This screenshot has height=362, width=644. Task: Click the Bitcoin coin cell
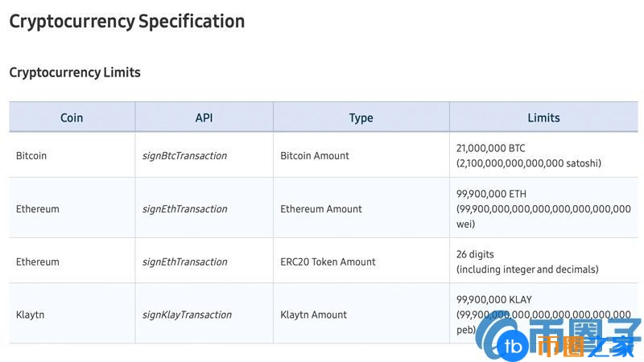pos(31,155)
